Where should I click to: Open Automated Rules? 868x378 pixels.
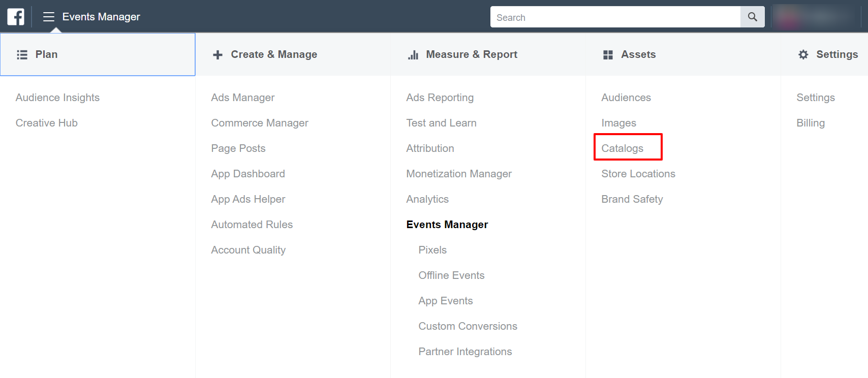point(252,225)
